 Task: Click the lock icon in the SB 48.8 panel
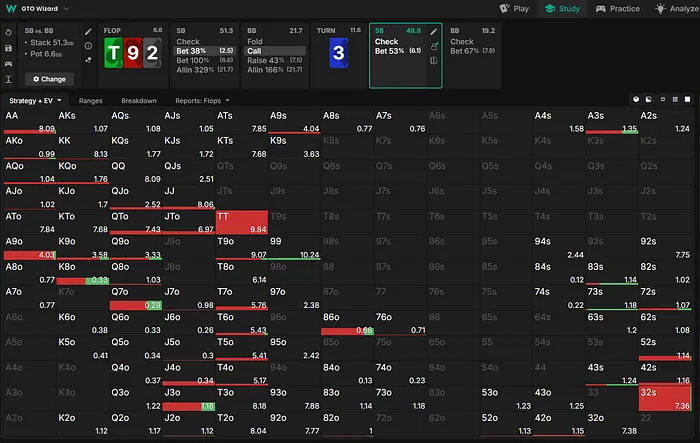[x=434, y=46]
